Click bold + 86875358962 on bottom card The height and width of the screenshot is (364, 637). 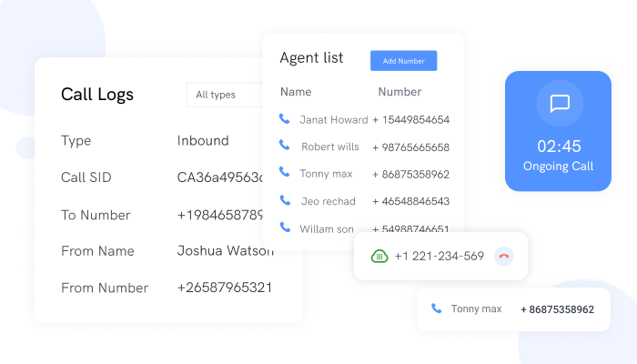pyautogui.click(x=557, y=309)
